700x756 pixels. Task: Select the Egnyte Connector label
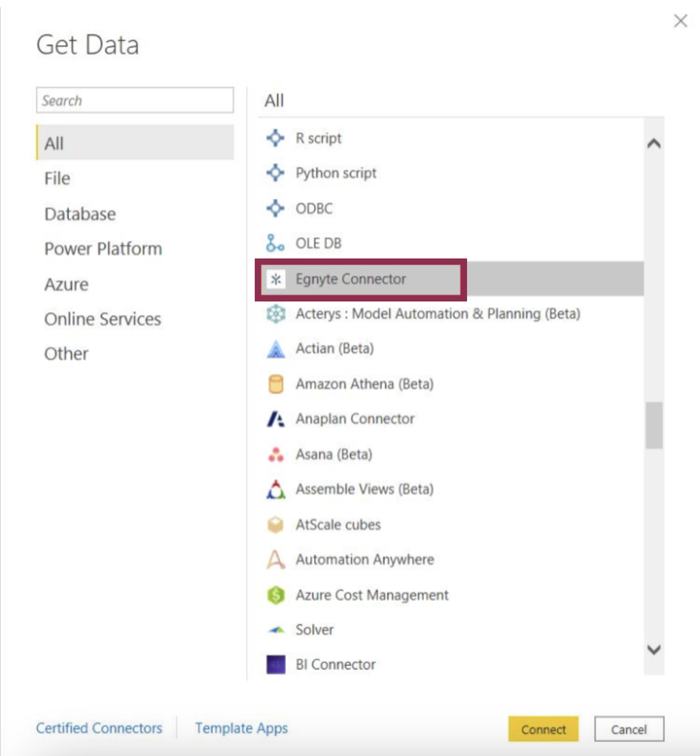(x=351, y=279)
